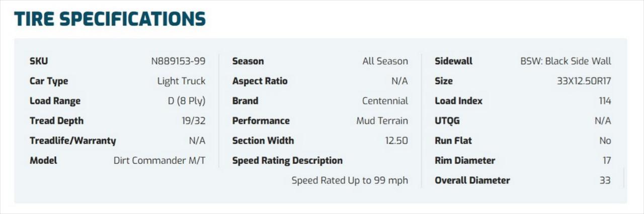Click the Aspect Ratio label
The width and height of the screenshot is (644, 214).
coord(260,81)
